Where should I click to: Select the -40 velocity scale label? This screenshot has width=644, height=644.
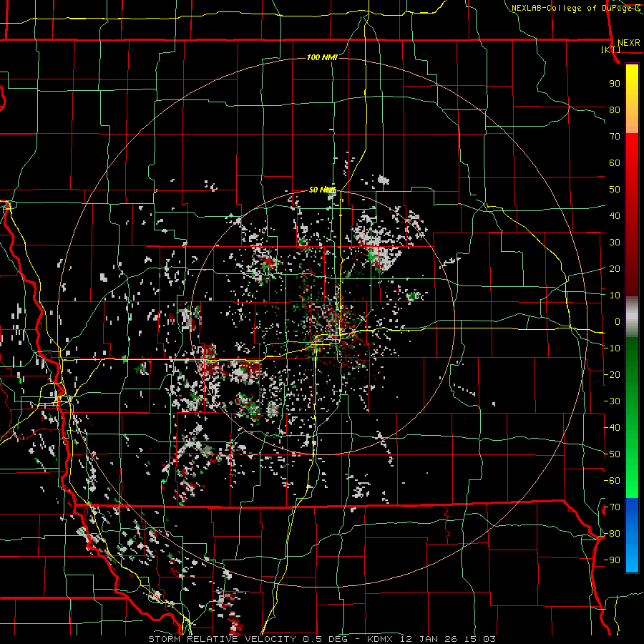coord(612,428)
